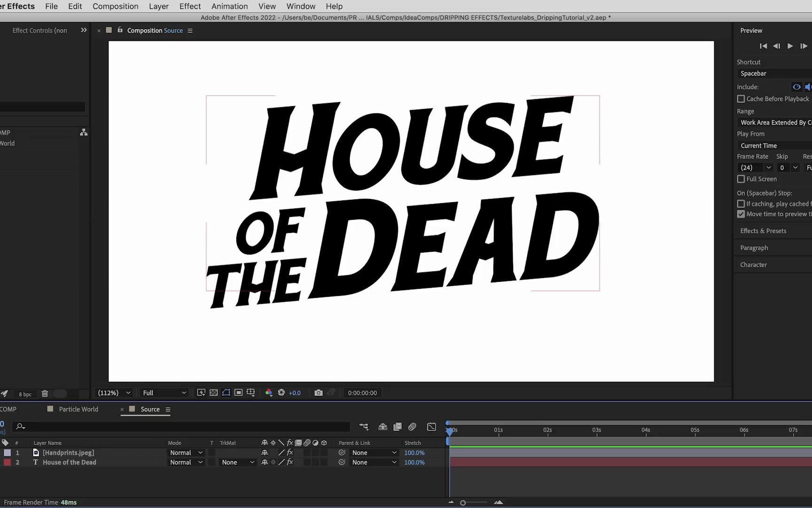Toggle audio inclusion speaker icon in Preview
The height and width of the screenshot is (508, 812).
(x=808, y=87)
